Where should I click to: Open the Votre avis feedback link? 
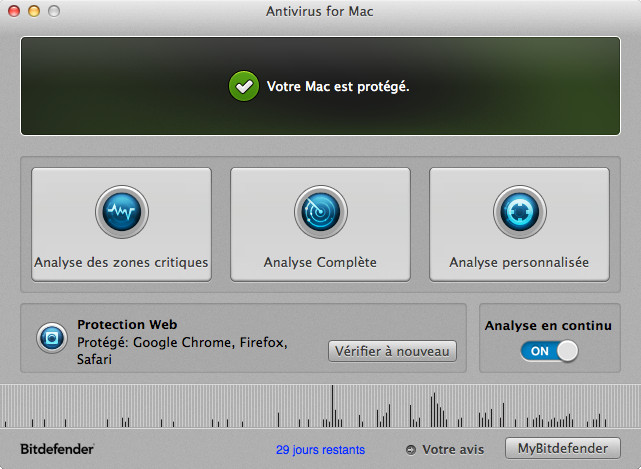coord(453,450)
